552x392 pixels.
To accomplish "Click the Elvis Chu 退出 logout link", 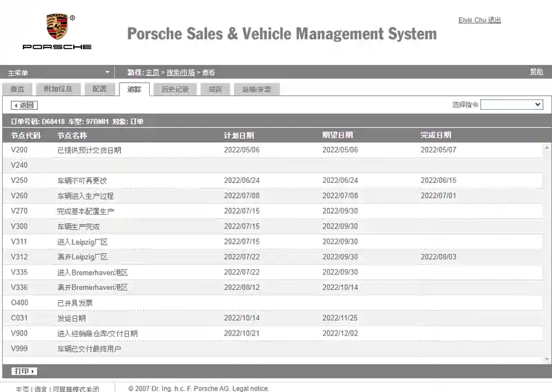I will (x=480, y=20).
